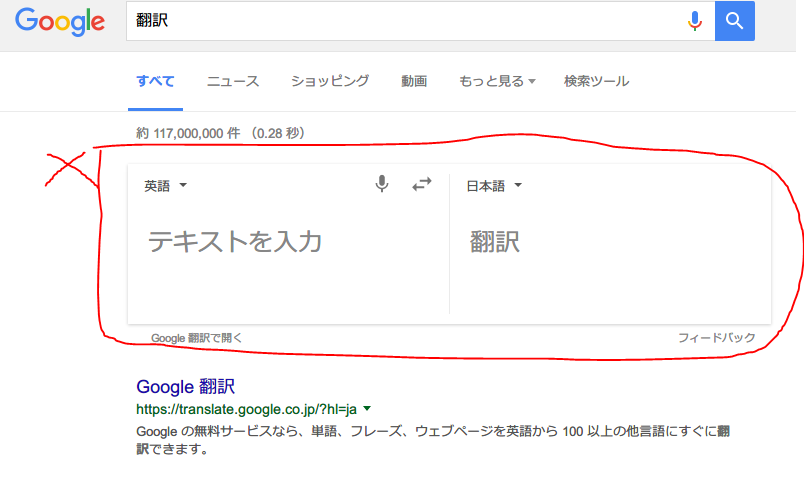Select the すべて tab
This screenshot has height=477, width=804.
(155, 81)
